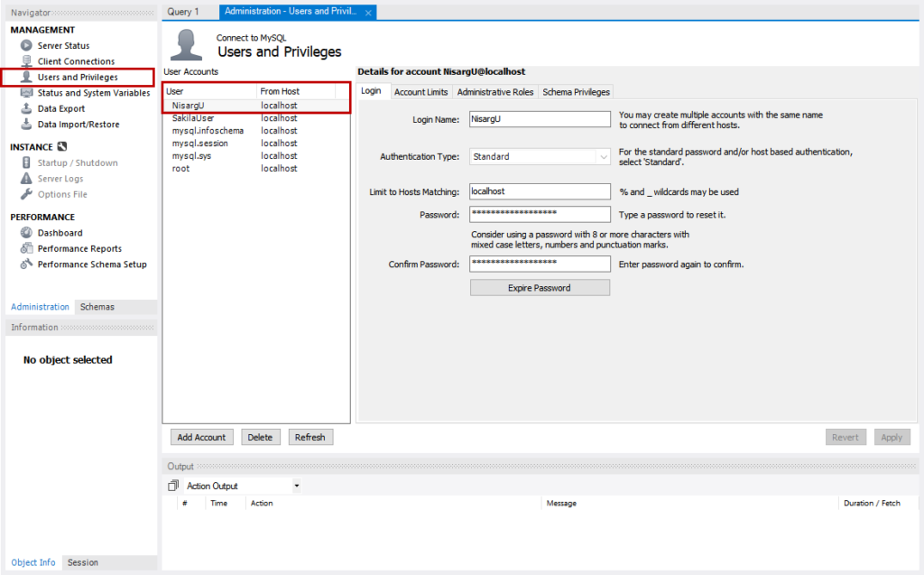Click the Options File wrench icon
Viewport: 924px width, 575px height.
pyautogui.click(x=26, y=194)
